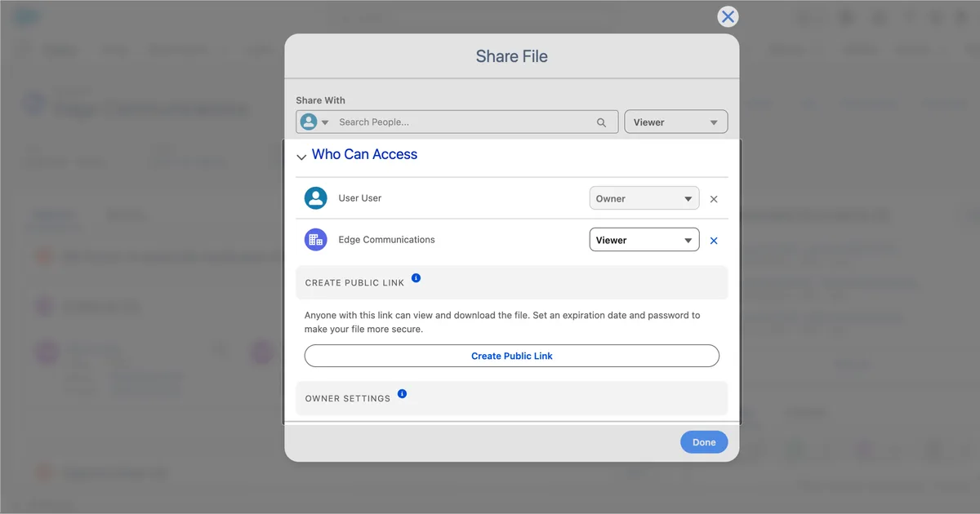This screenshot has width=980, height=514.
Task: Open the Share With Viewer access dropdown
Action: pos(675,122)
